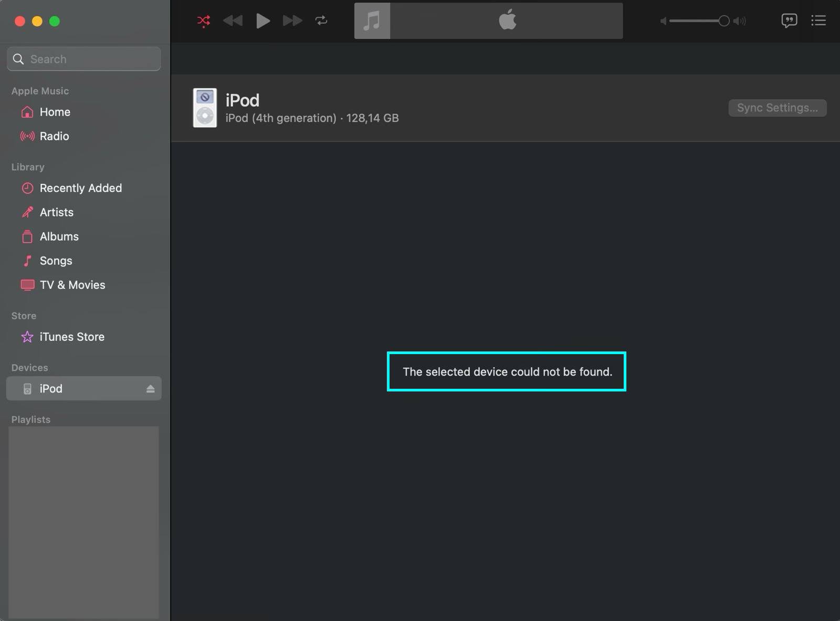This screenshot has height=621, width=840.
Task: Mute via low volume speaker icon
Action: pos(663,21)
